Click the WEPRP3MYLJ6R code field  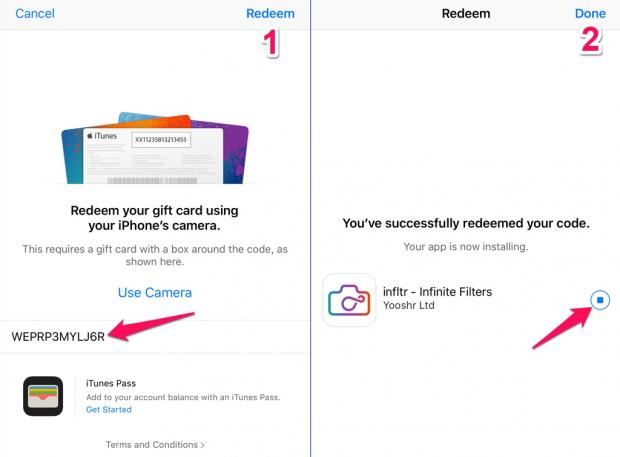pyautogui.click(x=155, y=337)
